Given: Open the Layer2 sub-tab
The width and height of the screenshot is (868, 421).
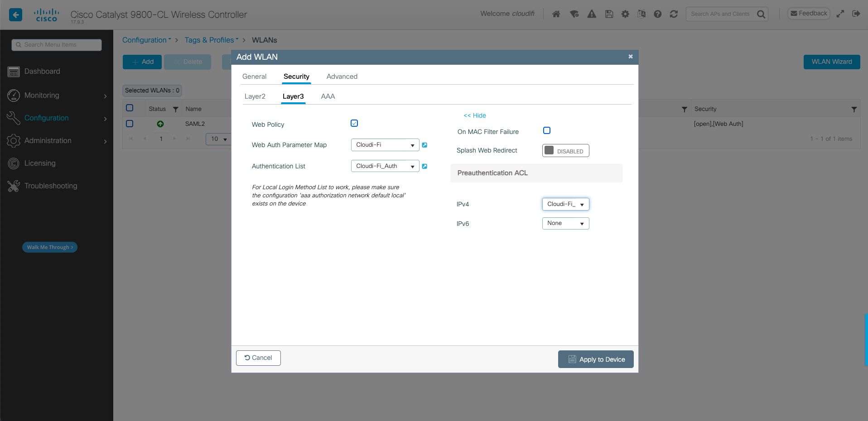Looking at the screenshot, I should [x=255, y=96].
